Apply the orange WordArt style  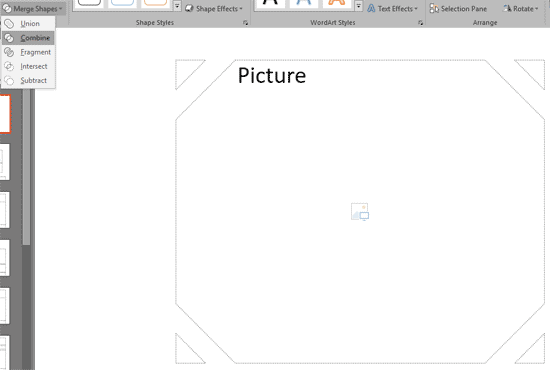[336, 4]
